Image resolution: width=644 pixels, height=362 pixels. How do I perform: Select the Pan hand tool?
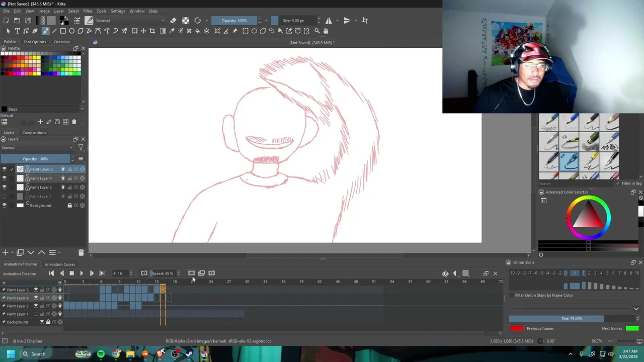326,31
